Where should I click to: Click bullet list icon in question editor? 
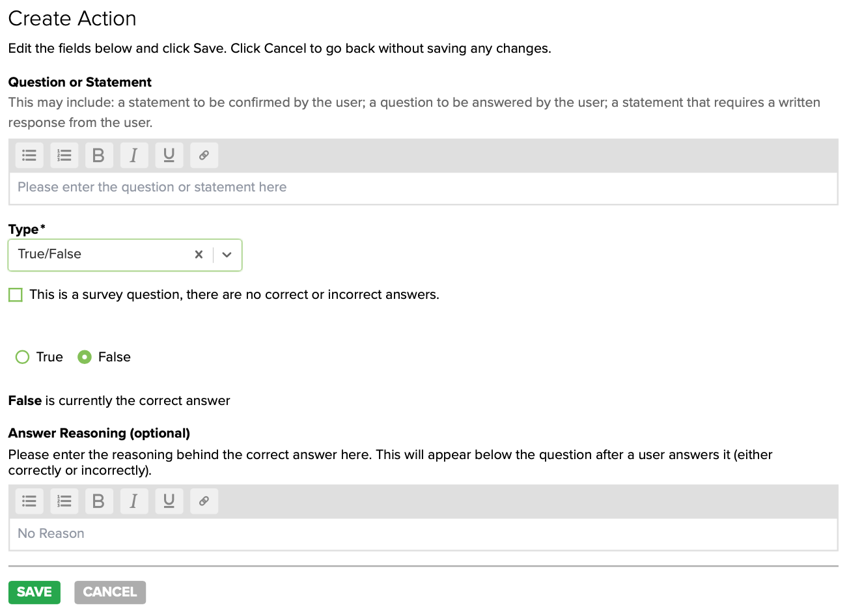click(29, 156)
